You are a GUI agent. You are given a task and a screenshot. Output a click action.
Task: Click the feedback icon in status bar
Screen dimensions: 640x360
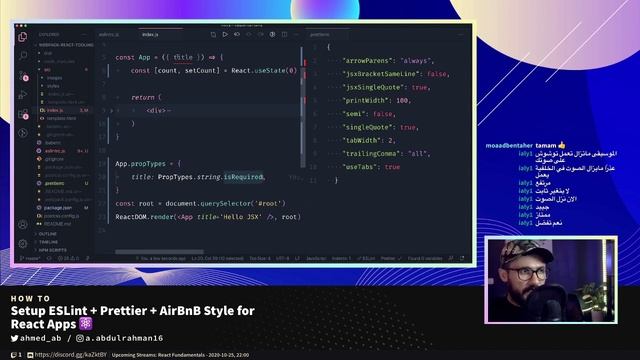click(x=451, y=258)
